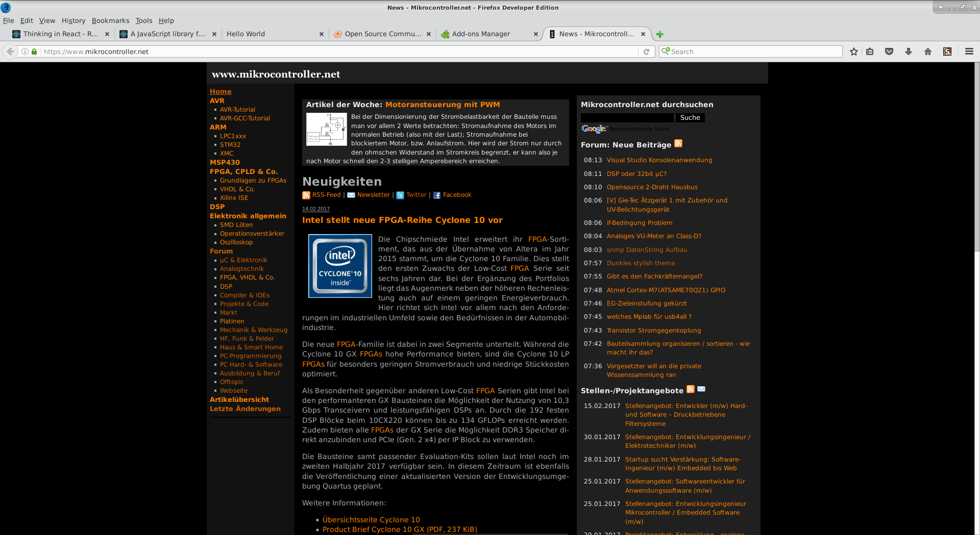Switch to Open Source Community tab
Screen dimensions: 980x535
click(x=382, y=34)
